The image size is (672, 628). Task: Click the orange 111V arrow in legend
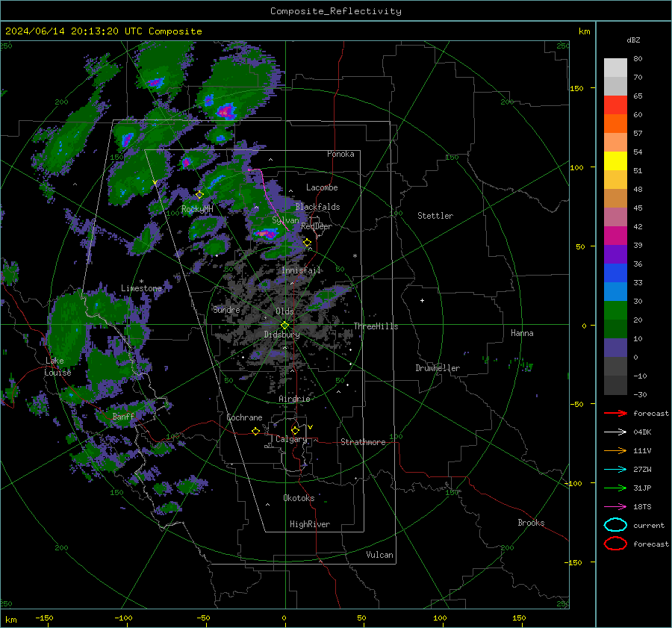pyautogui.click(x=615, y=450)
